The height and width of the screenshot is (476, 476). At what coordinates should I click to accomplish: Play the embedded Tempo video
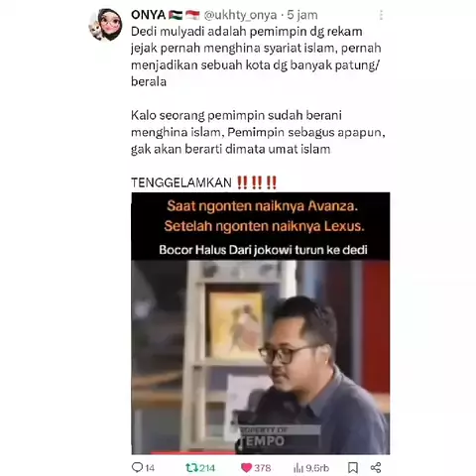pos(261,357)
